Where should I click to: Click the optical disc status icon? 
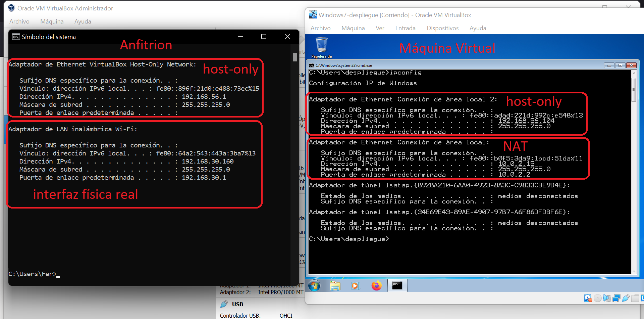pyautogui.click(x=597, y=298)
